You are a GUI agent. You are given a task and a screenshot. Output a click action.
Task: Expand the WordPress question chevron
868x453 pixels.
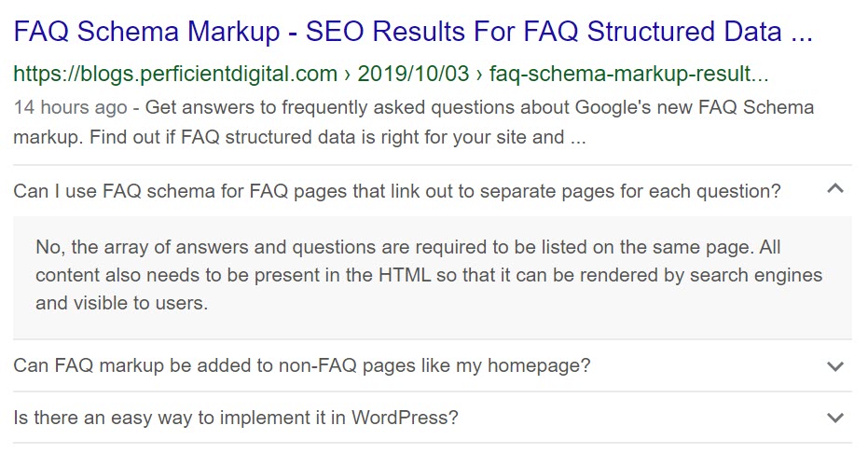[x=835, y=418]
